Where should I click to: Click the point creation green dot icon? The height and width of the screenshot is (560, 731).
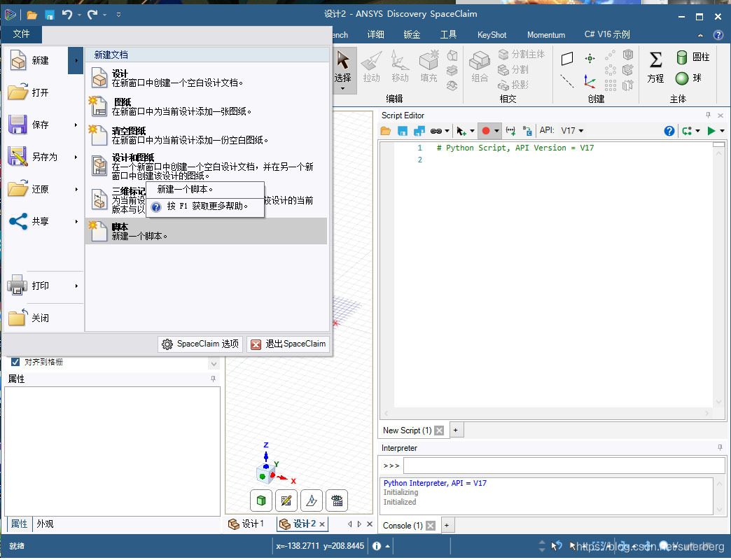point(590,58)
